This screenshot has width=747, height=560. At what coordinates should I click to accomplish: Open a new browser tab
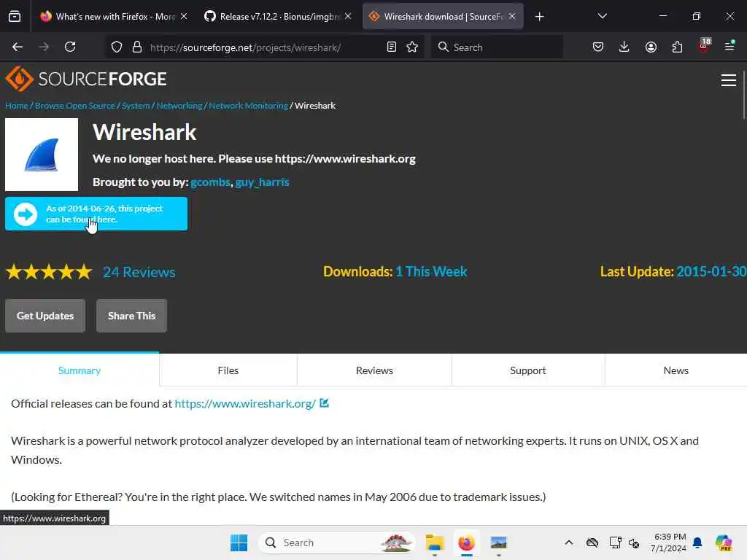[539, 17]
